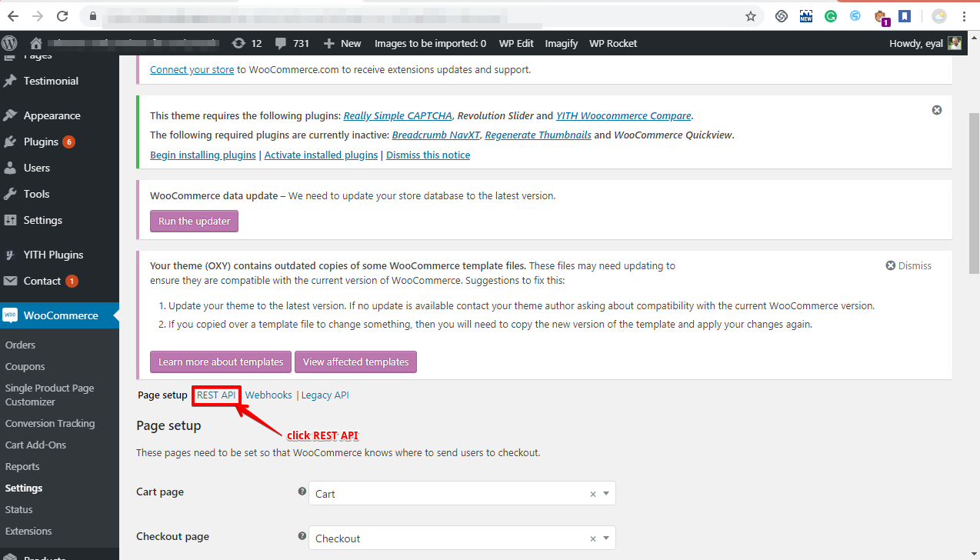Click View affected templates

point(356,362)
